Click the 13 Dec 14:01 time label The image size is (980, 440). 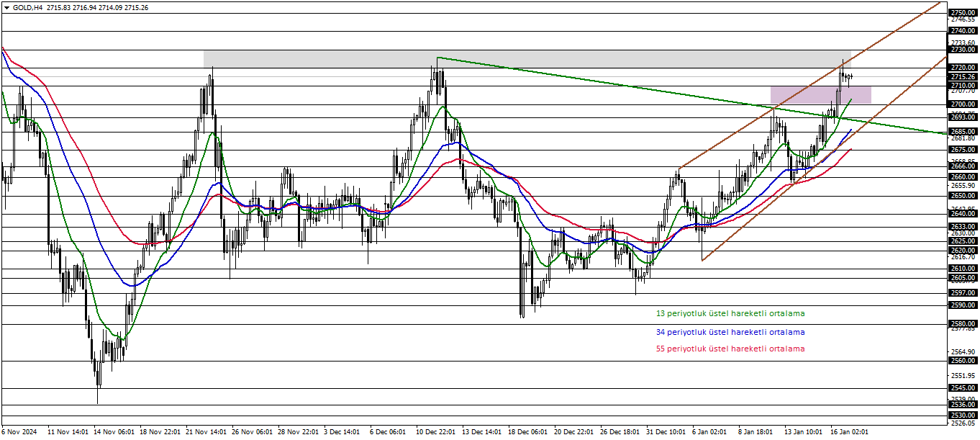coord(483,433)
